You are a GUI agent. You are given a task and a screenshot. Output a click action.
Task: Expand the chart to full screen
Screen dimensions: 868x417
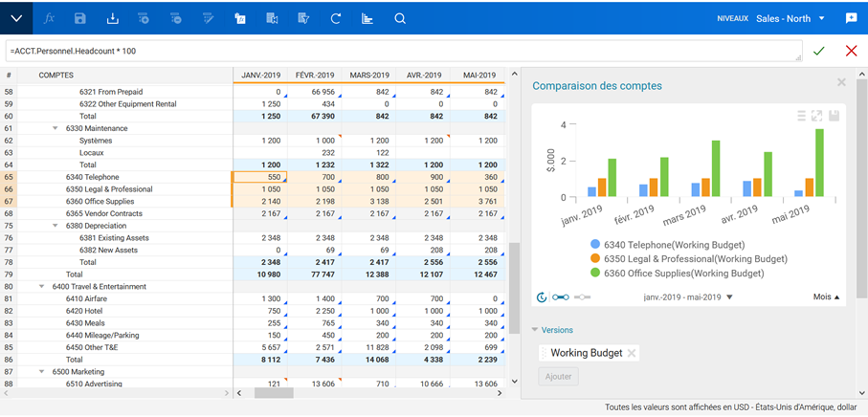coord(817,116)
